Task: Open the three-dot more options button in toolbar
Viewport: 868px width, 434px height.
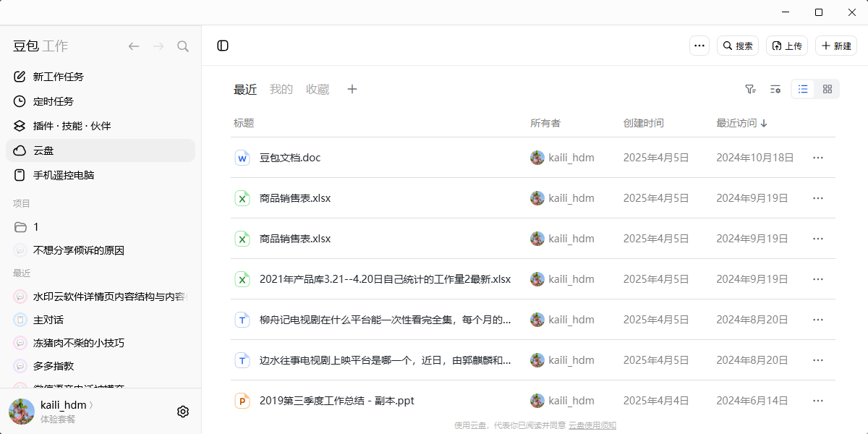Action: [x=699, y=46]
